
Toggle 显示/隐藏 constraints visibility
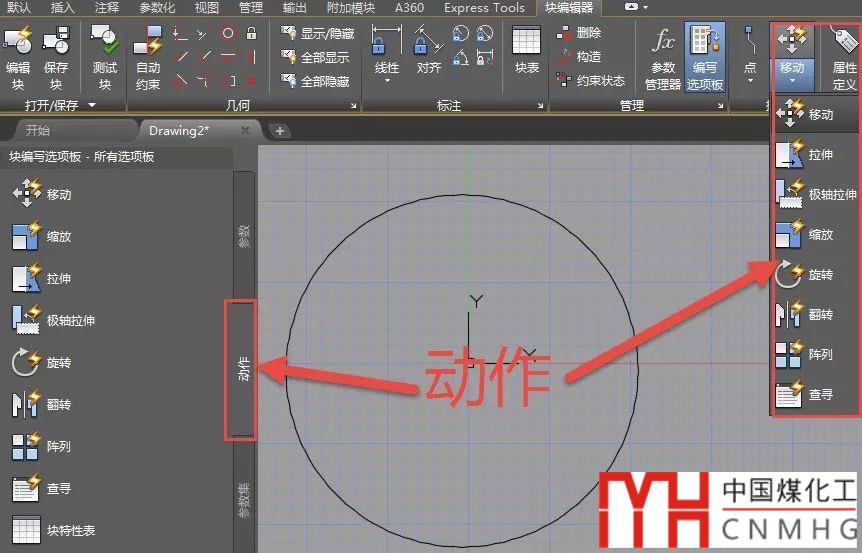pyautogui.click(x=316, y=33)
